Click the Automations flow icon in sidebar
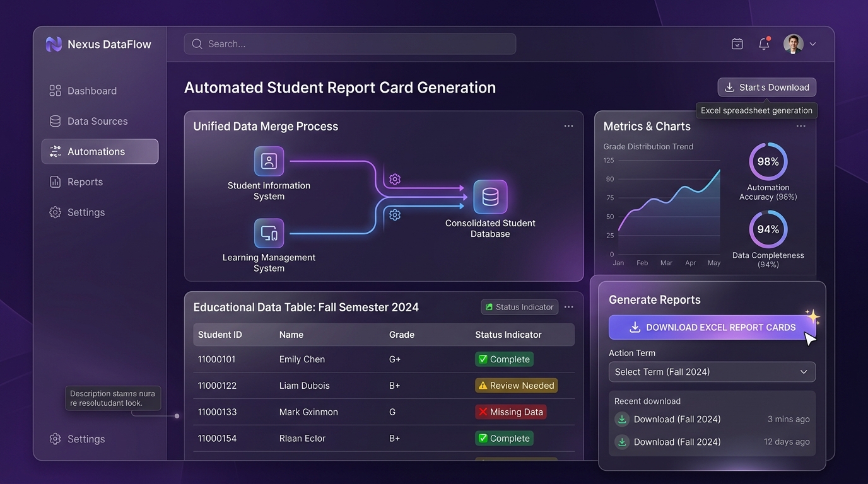Image resolution: width=868 pixels, height=484 pixels. [56, 151]
